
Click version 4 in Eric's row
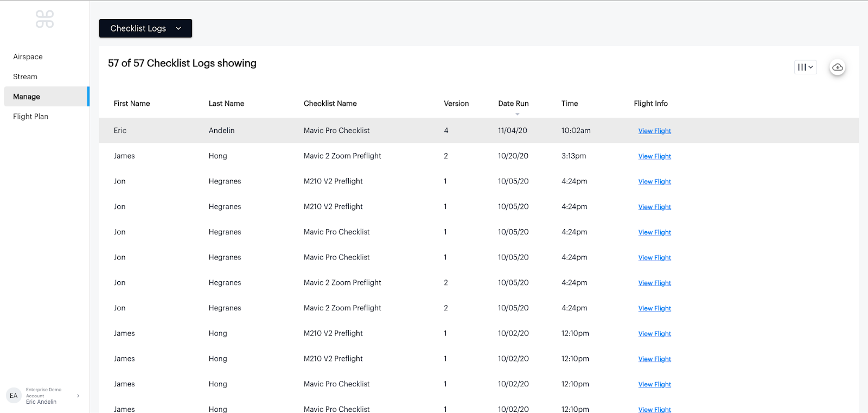446,130
